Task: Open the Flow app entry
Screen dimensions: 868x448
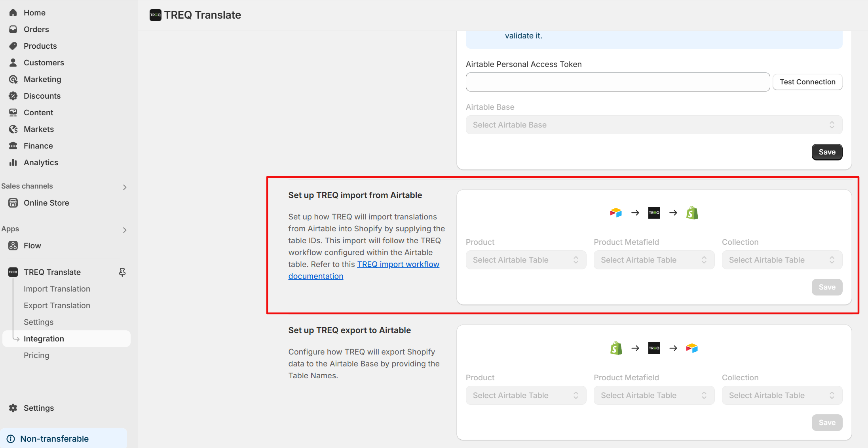Action: (x=32, y=246)
